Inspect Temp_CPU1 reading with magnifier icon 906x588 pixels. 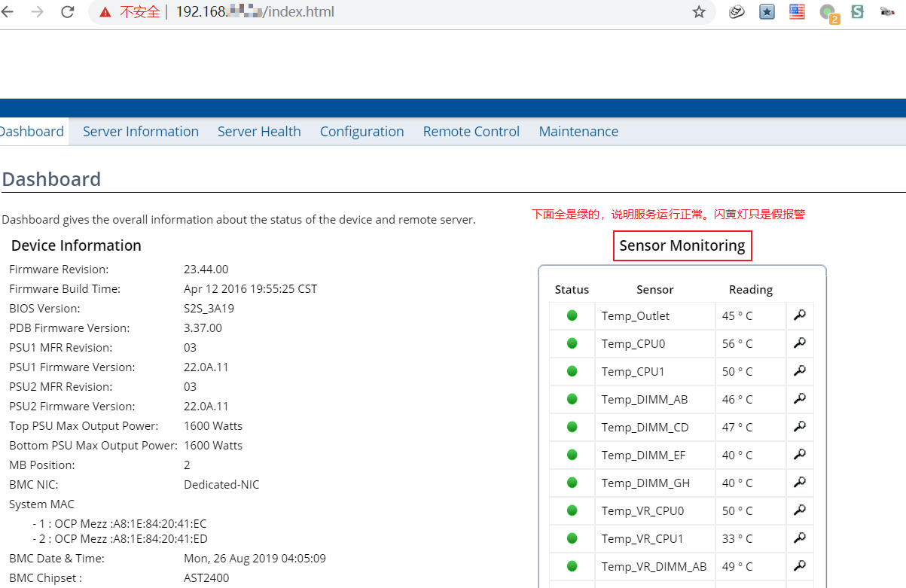(x=799, y=371)
